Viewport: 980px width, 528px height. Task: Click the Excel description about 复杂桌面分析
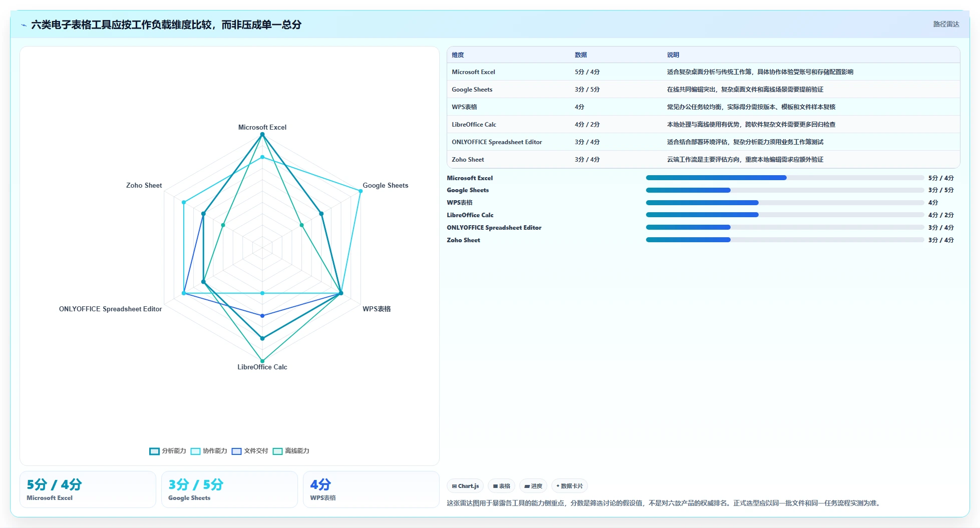(x=760, y=72)
